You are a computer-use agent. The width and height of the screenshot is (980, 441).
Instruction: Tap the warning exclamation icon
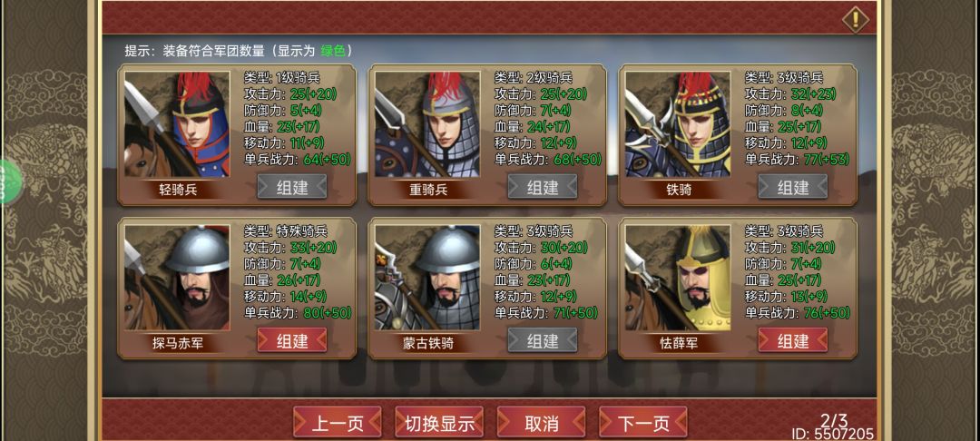tap(856, 20)
